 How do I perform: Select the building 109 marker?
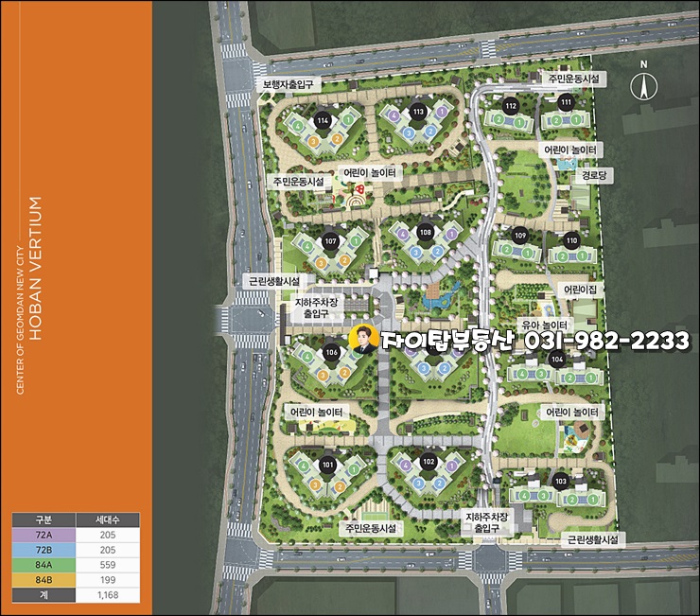point(520,236)
